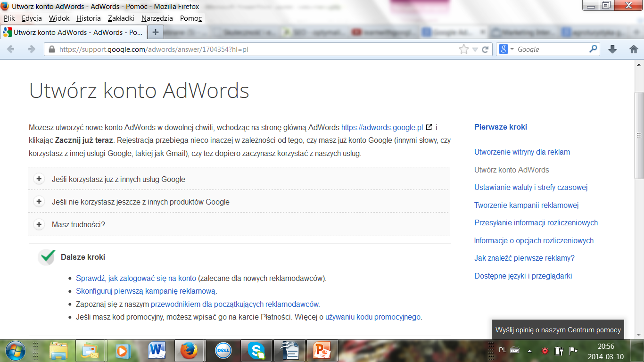Open the Pomoc menu
The width and height of the screenshot is (644, 362).
191,18
